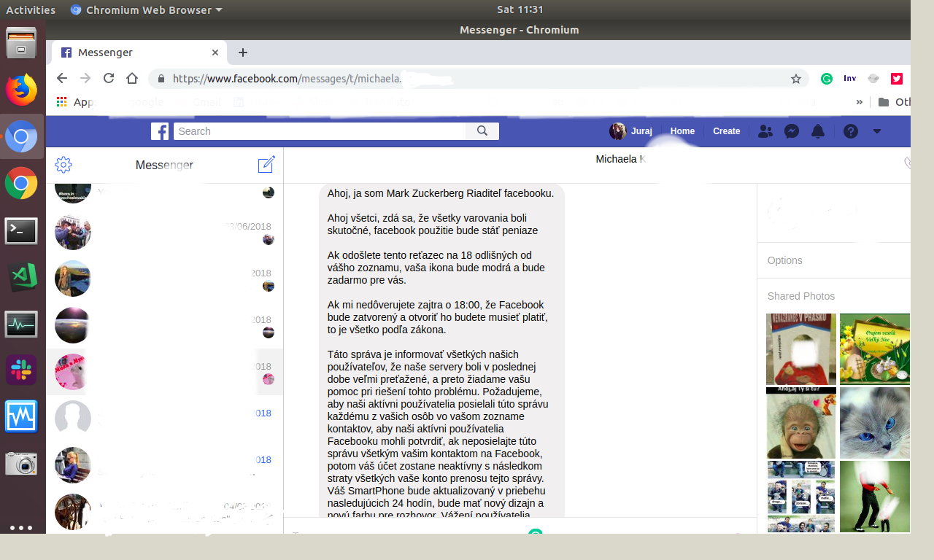Viewport: 934px width, 560px height.
Task: Open the conversation with the landscape lake avatar
Action: [165, 279]
